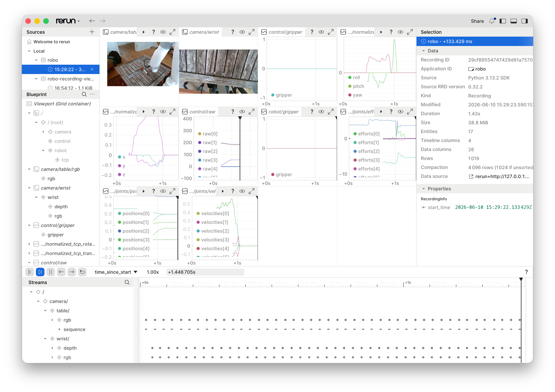Expand the camera entity in blueprint
Screen dimensions: 555x392
pos(43,132)
